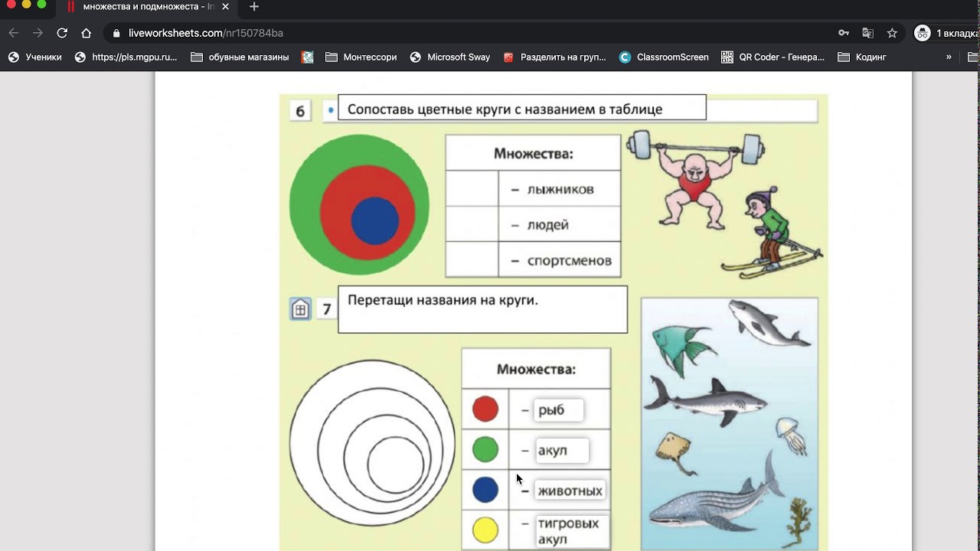
Task: Open the incognito profile icon
Action: pyautogui.click(x=923, y=33)
